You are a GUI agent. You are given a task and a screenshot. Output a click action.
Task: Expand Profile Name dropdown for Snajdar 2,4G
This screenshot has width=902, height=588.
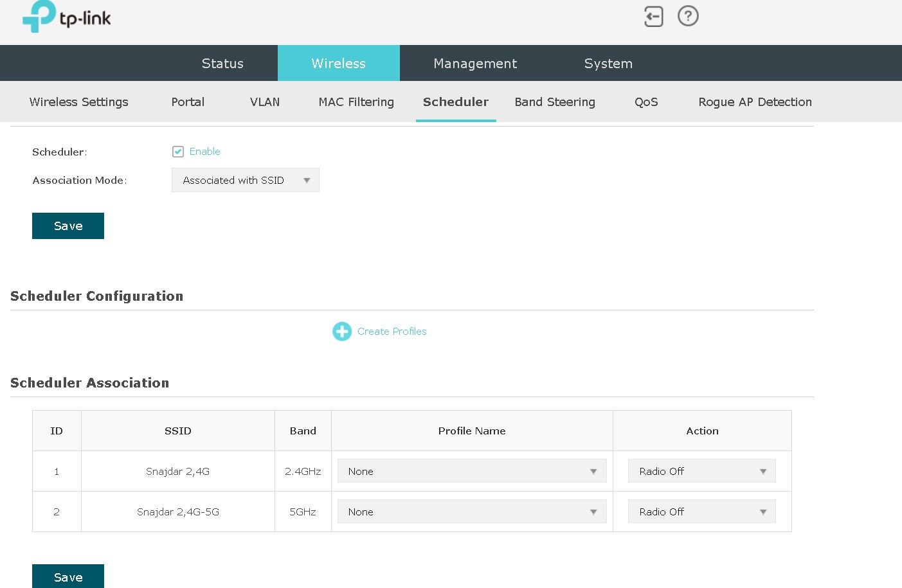[471, 472]
